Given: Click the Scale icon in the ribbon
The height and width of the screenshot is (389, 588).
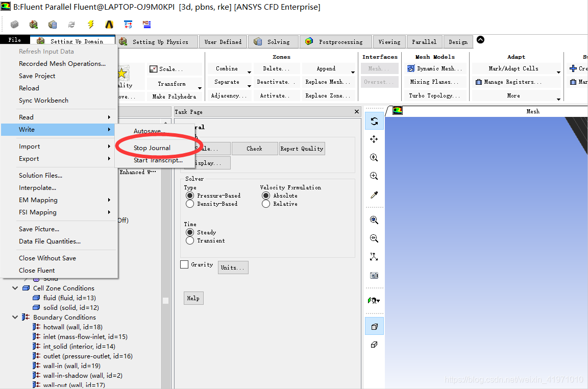Looking at the screenshot, I should [153, 69].
